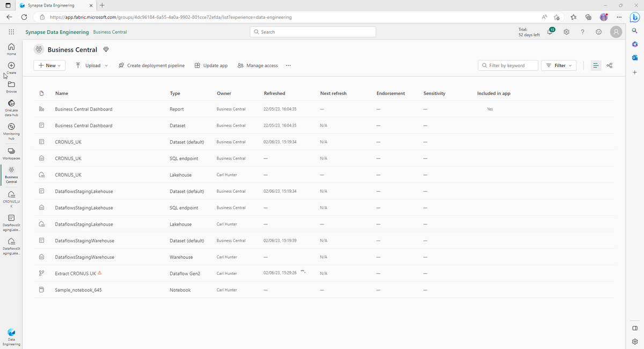
Task: Open the Extract CRONUS UK dataflow
Action: click(75, 273)
